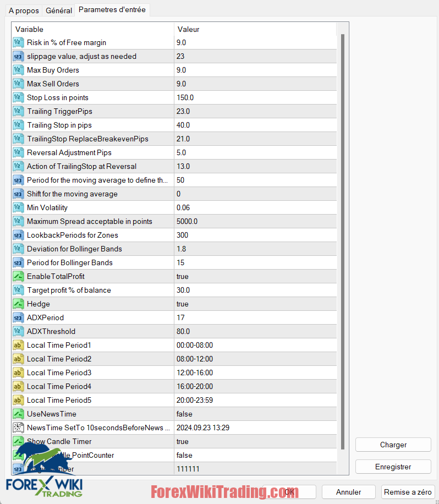Click the string icon beside Local Time Period1
Screen dimensions: 439x504
18,345
